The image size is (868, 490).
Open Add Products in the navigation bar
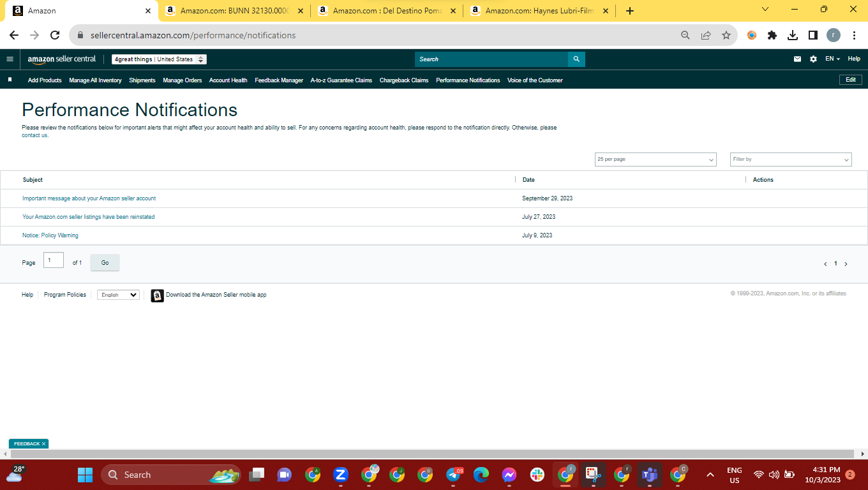[45, 80]
